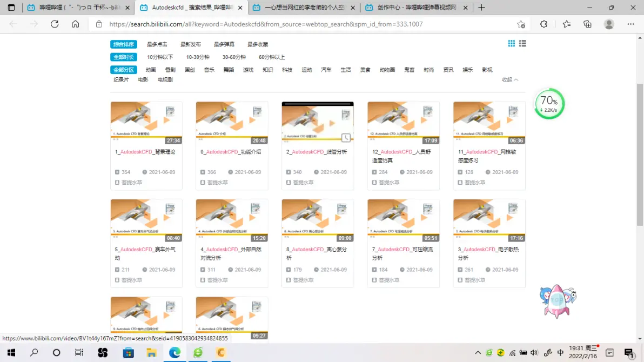The width and height of the screenshot is (644, 362).
Task: View site information lock icon
Action: point(99,24)
